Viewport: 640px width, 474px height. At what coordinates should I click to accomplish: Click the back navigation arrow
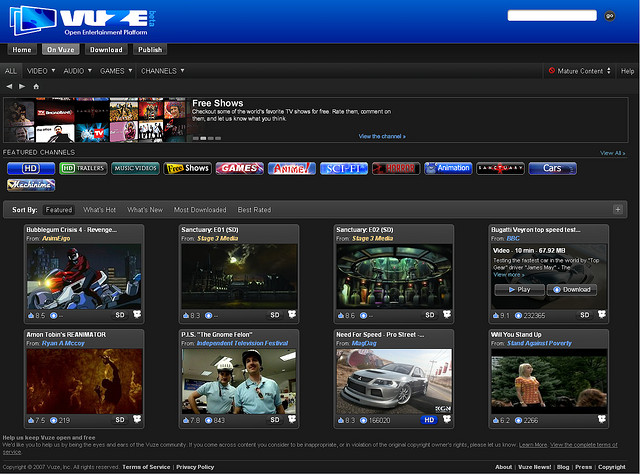click(9, 87)
